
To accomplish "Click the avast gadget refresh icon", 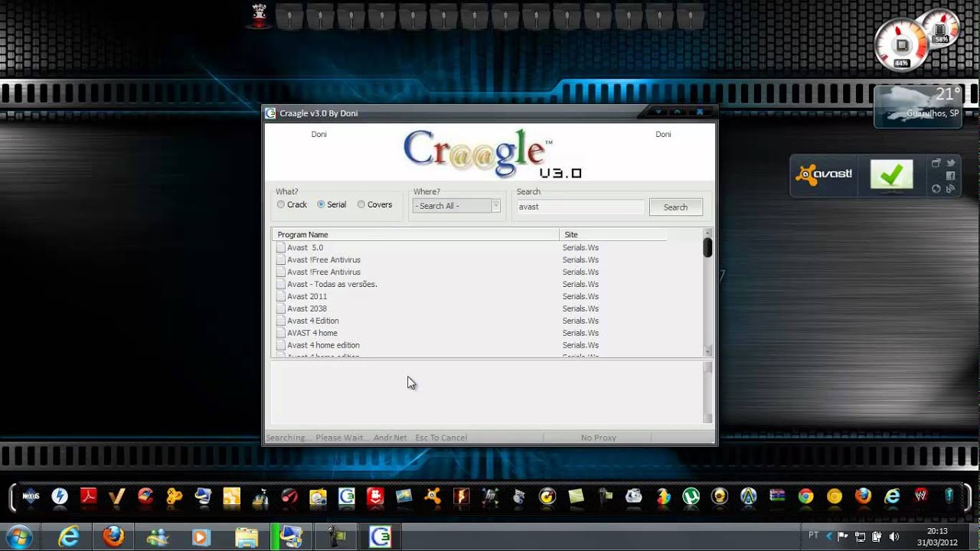I will point(936,189).
